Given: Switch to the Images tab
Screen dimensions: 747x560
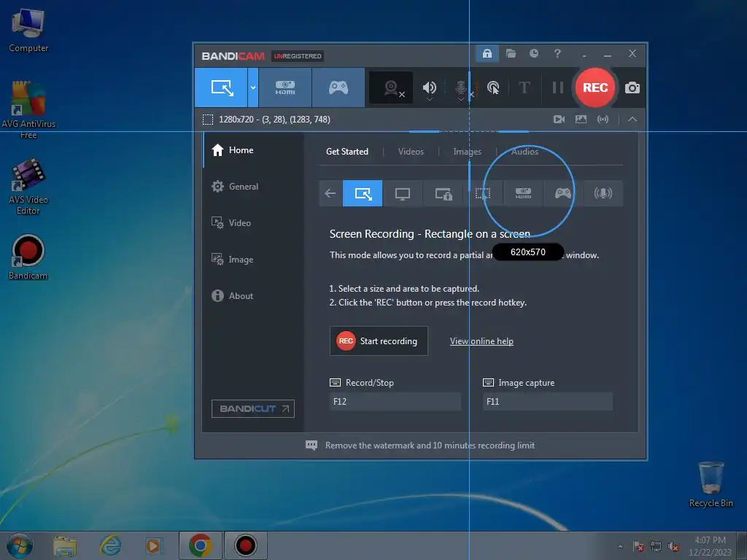Looking at the screenshot, I should (x=467, y=152).
